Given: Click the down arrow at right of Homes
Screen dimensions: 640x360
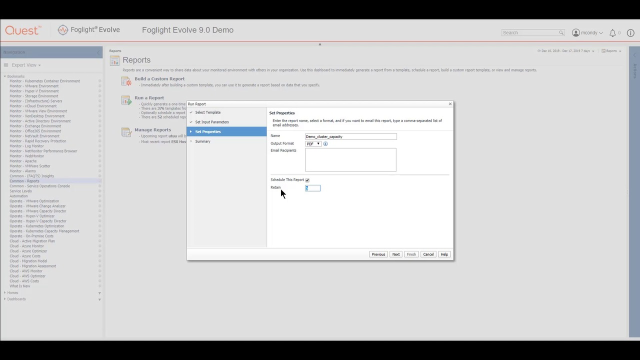Looking at the screenshot, I should pyautogui.click(x=100, y=293).
